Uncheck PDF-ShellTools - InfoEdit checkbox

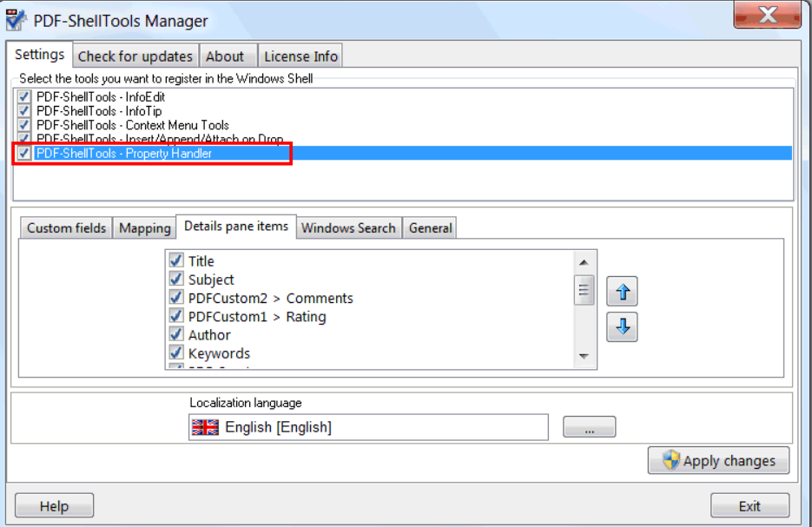[x=23, y=96]
